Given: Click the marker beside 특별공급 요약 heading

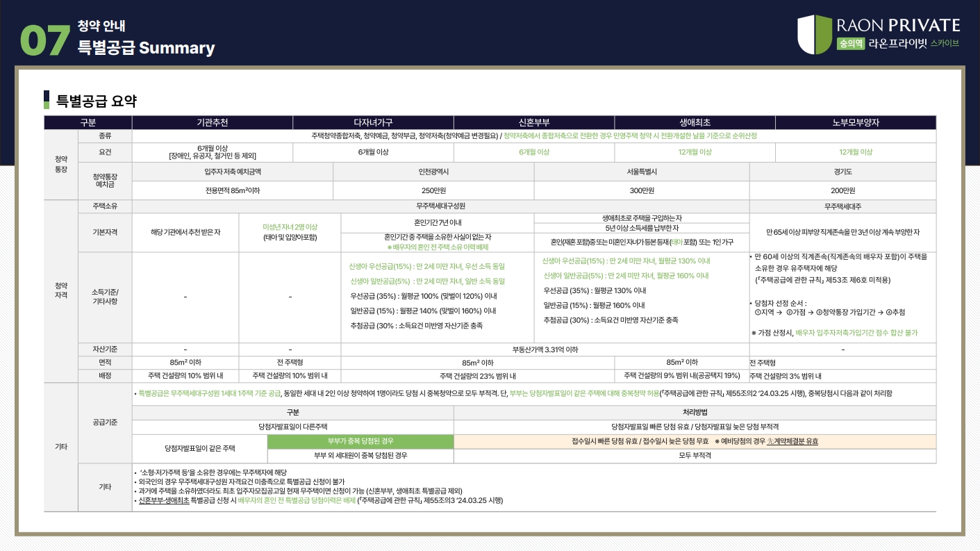Looking at the screenshot, I should point(47,100).
